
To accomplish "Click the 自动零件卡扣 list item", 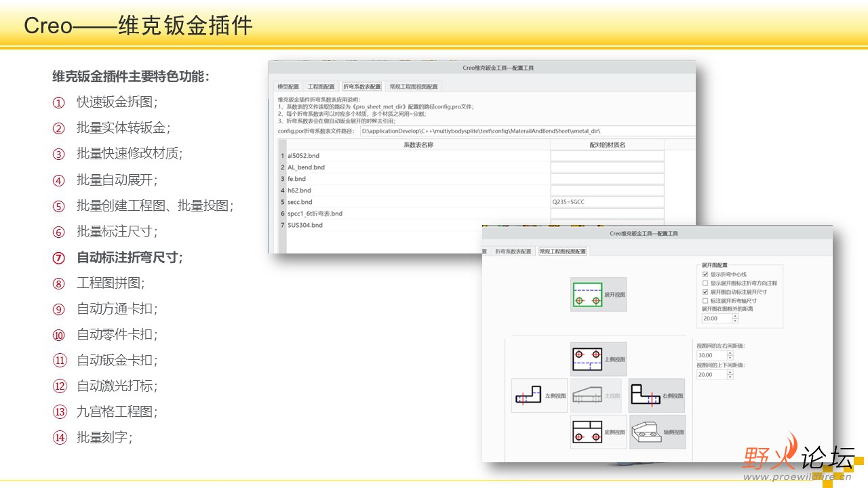I will click(x=117, y=335).
